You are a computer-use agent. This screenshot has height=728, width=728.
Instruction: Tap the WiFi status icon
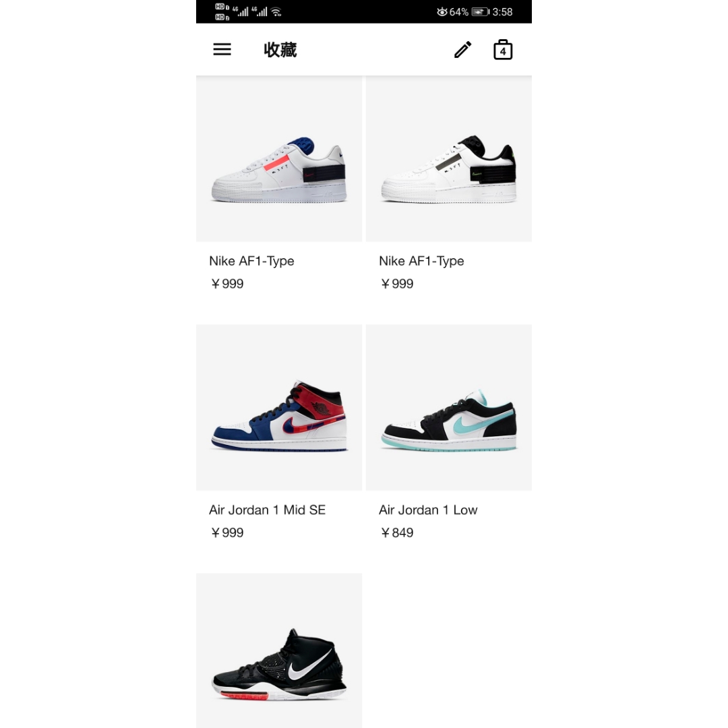tap(276, 11)
